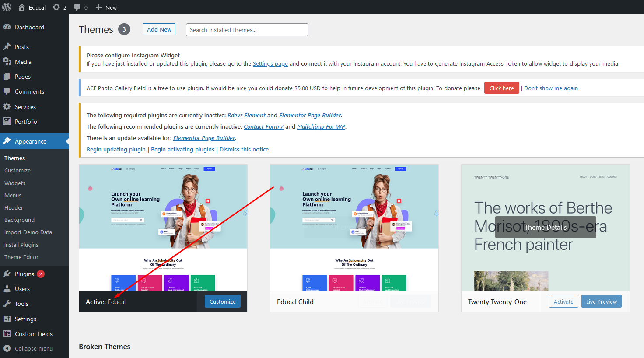Click the Appearance paintbrush icon
The height and width of the screenshot is (358, 644).
7,141
